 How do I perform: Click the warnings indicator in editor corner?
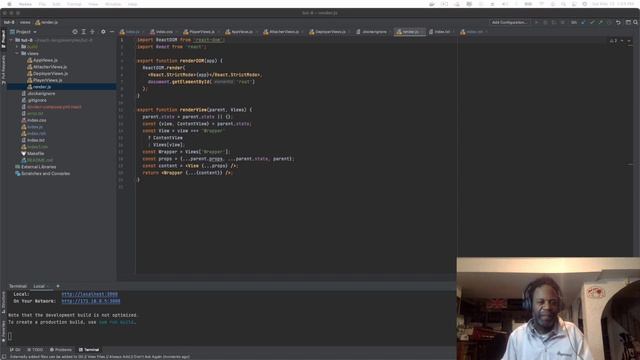(613, 40)
